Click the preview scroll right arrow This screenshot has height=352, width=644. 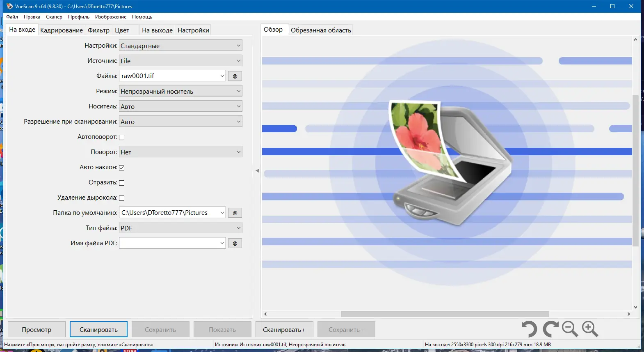[x=629, y=314]
